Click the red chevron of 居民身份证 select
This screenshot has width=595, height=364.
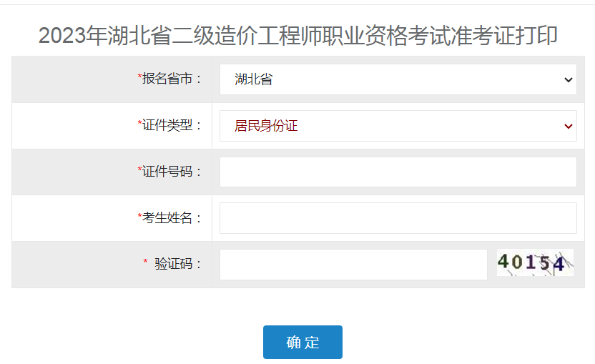568,126
